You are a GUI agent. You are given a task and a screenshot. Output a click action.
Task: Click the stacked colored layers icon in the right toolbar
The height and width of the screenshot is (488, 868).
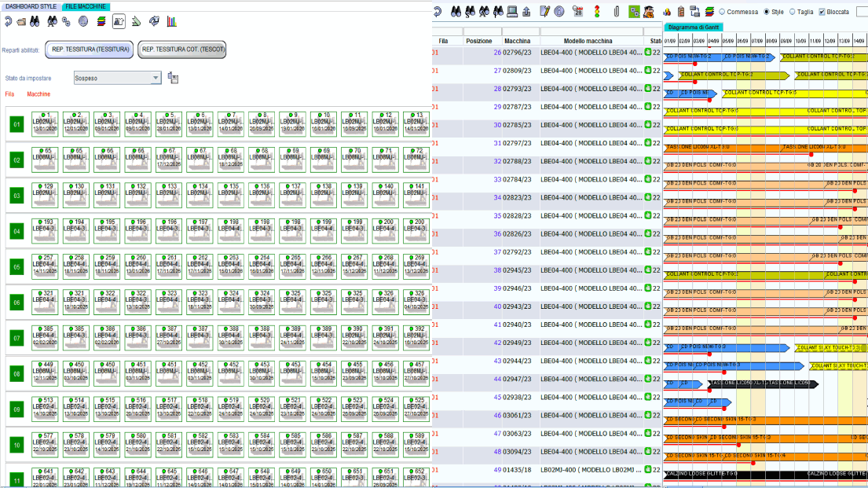(x=709, y=12)
